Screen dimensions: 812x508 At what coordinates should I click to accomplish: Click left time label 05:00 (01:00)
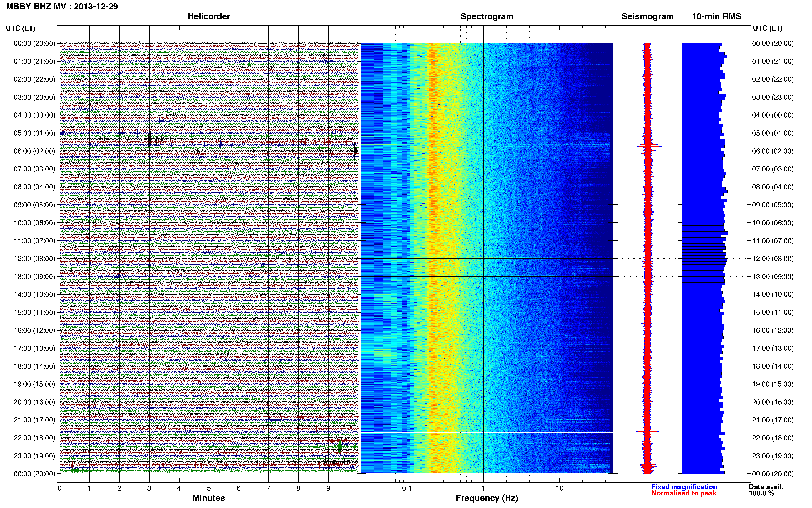(34, 133)
